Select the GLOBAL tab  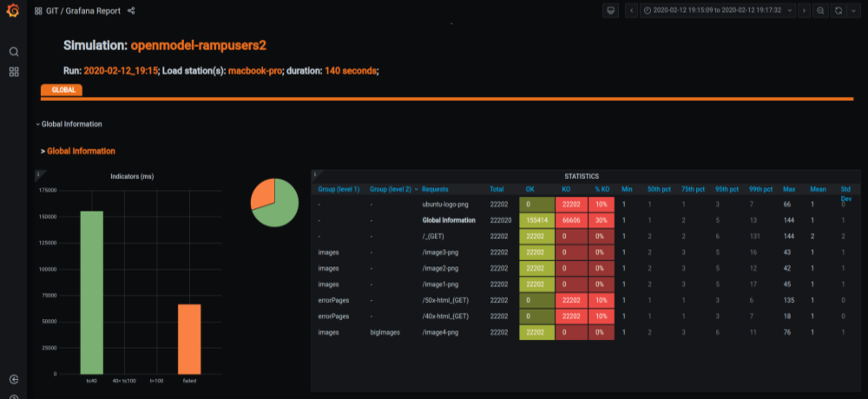click(62, 89)
